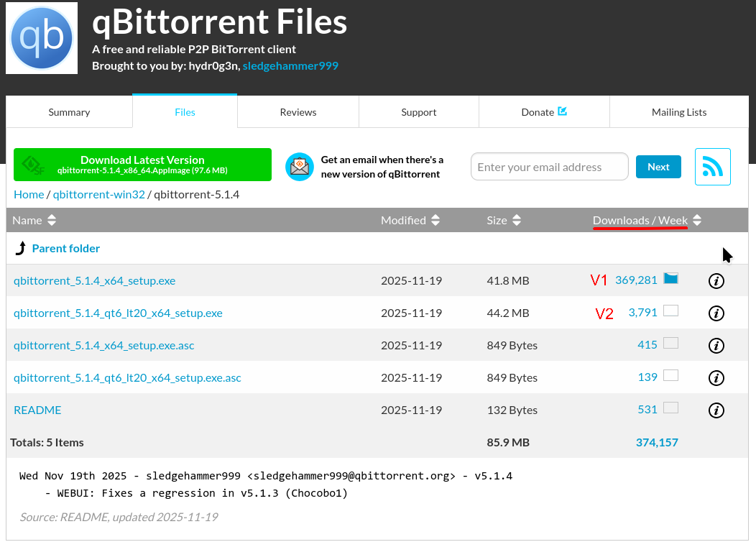Open sledgehammer999 profile link

pyautogui.click(x=290, y=65)
